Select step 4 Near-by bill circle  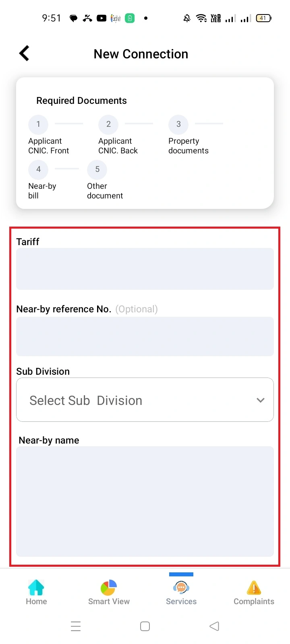pyautogui.click(x=38, y=169)
